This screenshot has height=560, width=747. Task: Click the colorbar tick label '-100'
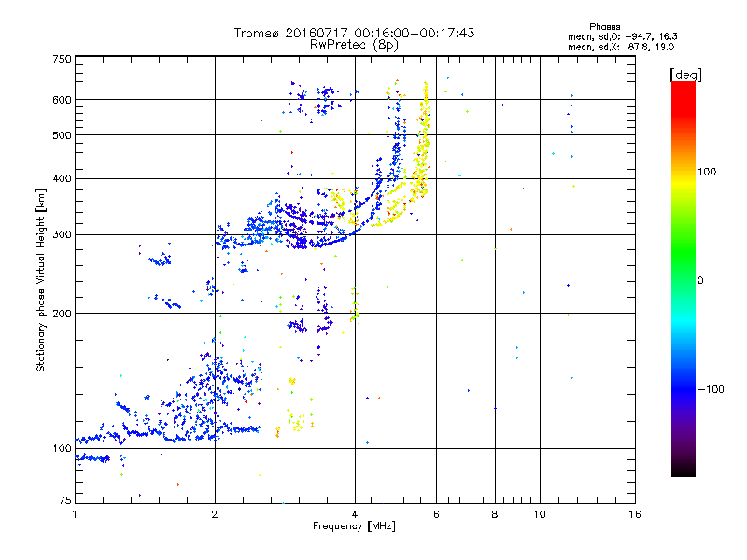point(711,389)
